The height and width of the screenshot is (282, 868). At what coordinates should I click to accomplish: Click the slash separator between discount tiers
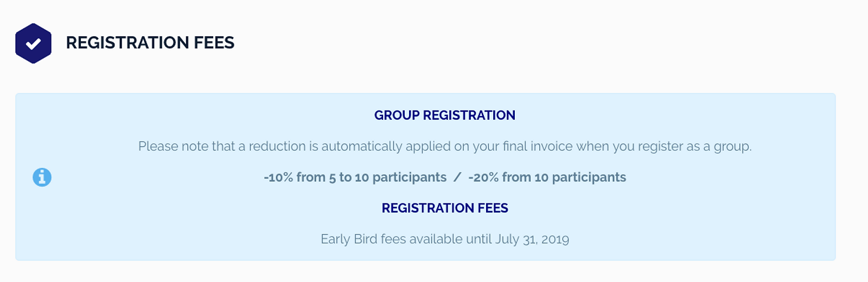click(457, 177)
